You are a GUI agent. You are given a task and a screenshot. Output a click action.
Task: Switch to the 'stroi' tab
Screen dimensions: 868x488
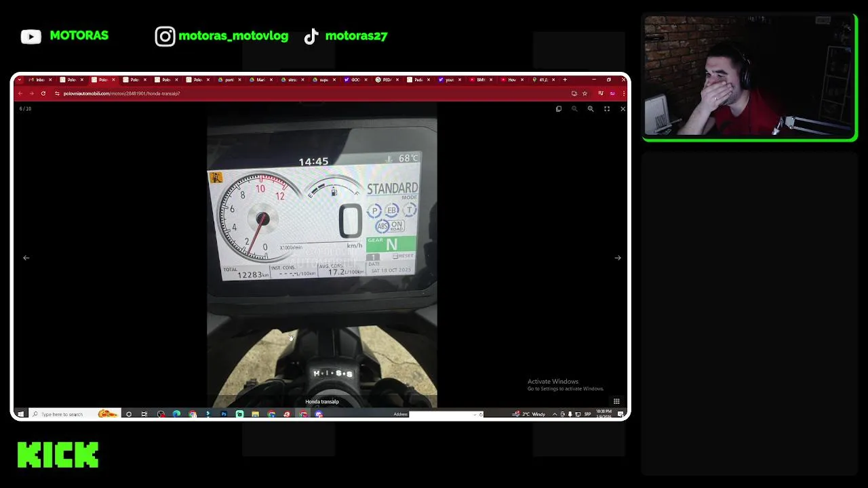point(291,80)
